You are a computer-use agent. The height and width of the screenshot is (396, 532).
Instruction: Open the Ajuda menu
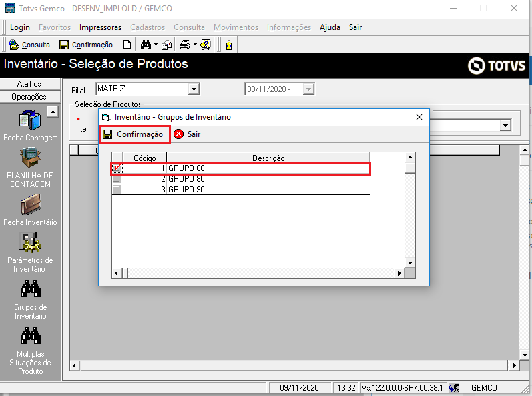pyautogui.click(x=330, y=27)
